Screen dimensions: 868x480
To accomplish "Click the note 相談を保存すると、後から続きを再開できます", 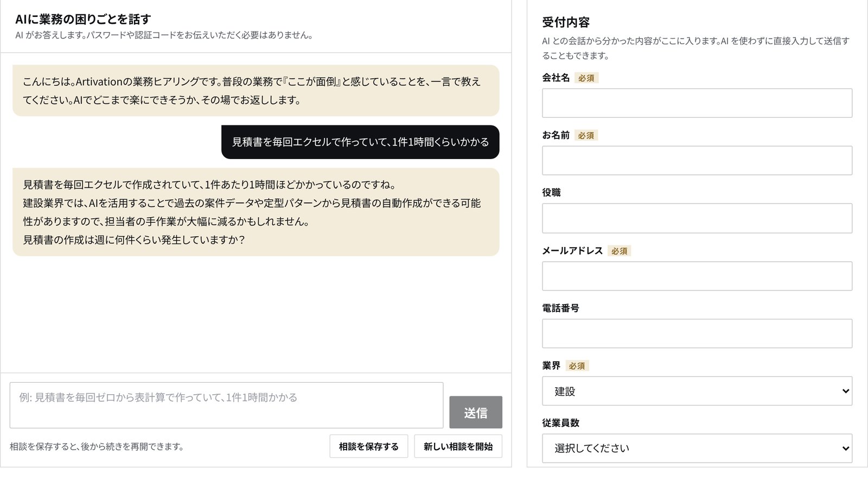I will (x=98, y=446).
